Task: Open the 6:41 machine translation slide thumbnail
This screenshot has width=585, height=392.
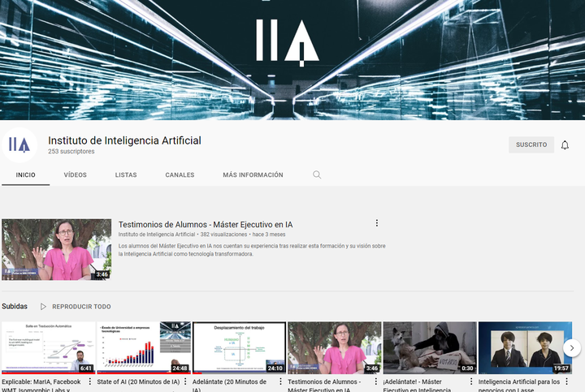Action: pos(49,347)
